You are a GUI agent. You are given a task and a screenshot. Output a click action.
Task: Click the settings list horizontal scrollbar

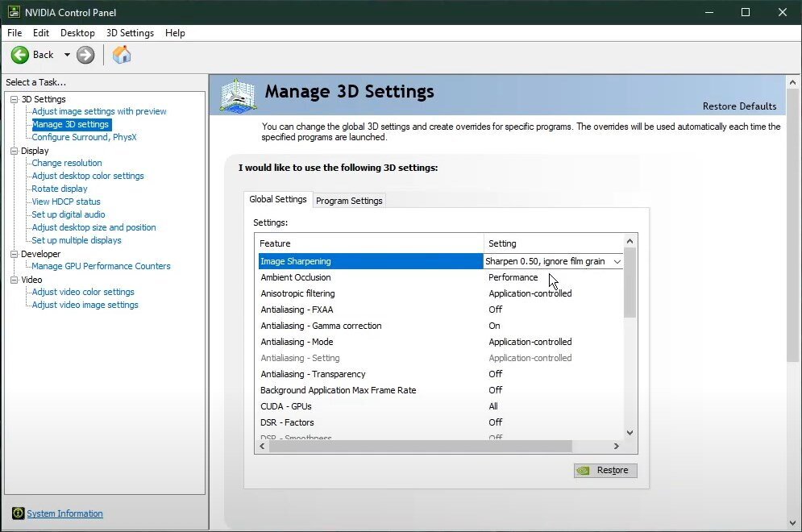[x=419, y=446]
